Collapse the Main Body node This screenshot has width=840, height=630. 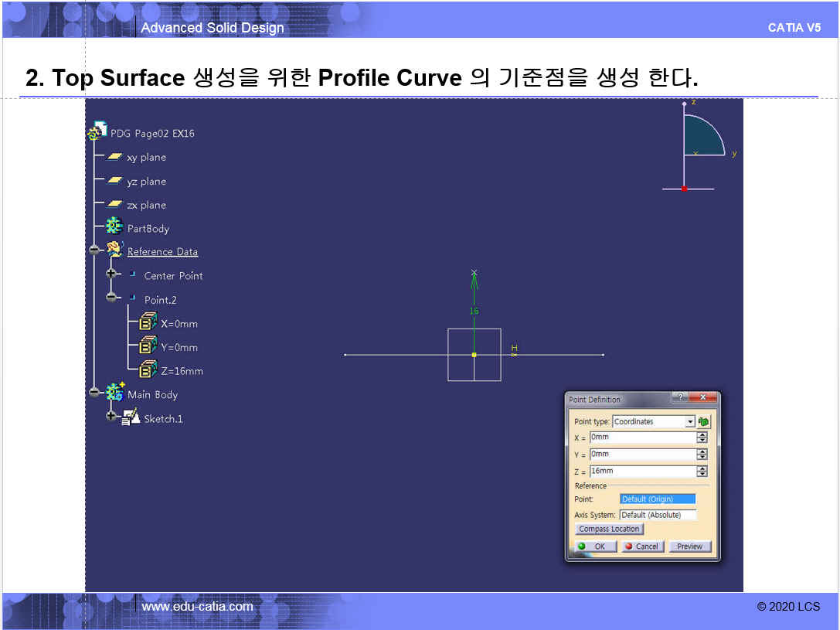94,392
